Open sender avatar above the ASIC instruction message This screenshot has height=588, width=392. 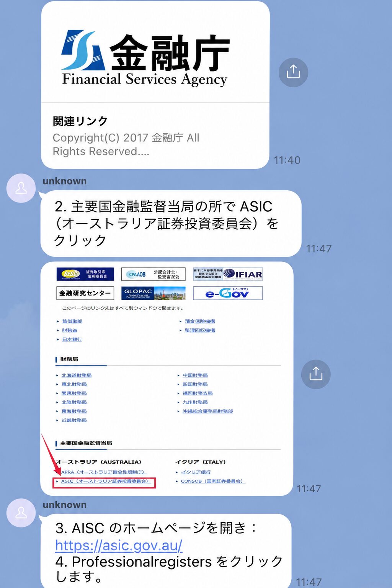pos(21,188)
